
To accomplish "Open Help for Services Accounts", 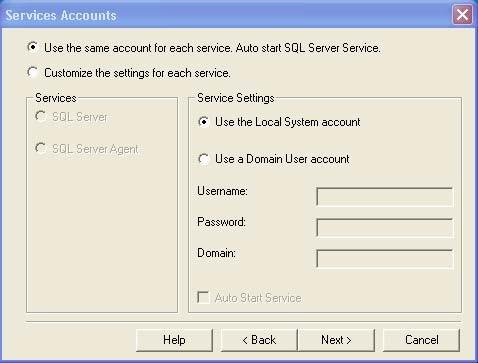I will coord(174,340).
